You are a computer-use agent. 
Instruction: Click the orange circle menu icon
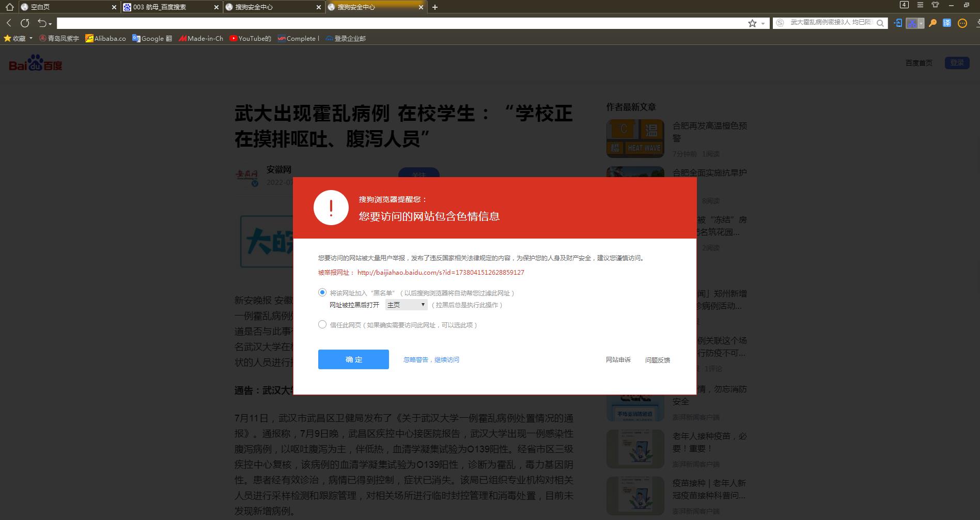[962, 23]
